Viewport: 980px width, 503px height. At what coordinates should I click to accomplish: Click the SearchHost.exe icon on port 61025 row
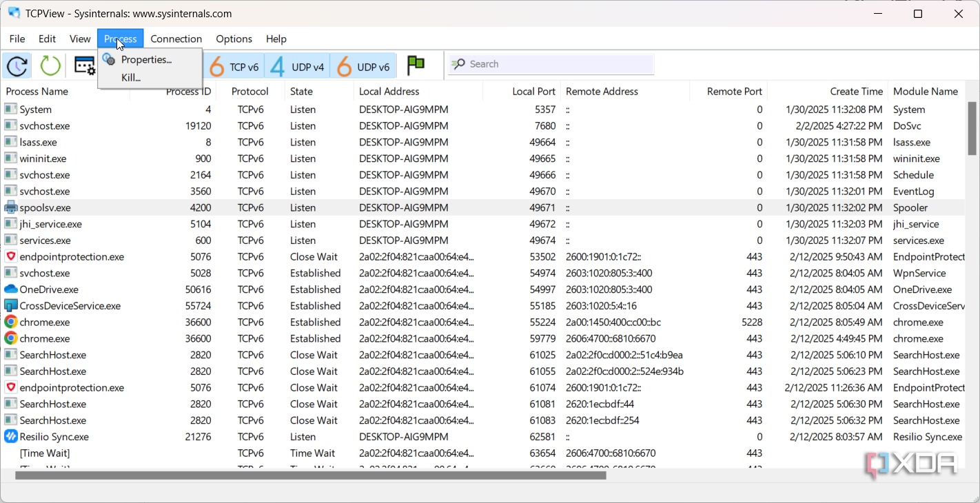point(10,355)
